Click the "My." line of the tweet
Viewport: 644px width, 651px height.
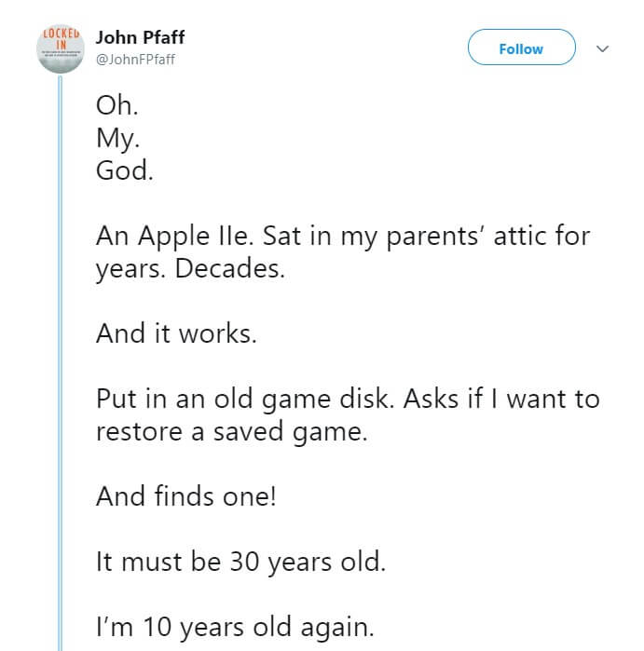[x=116, y=138]
